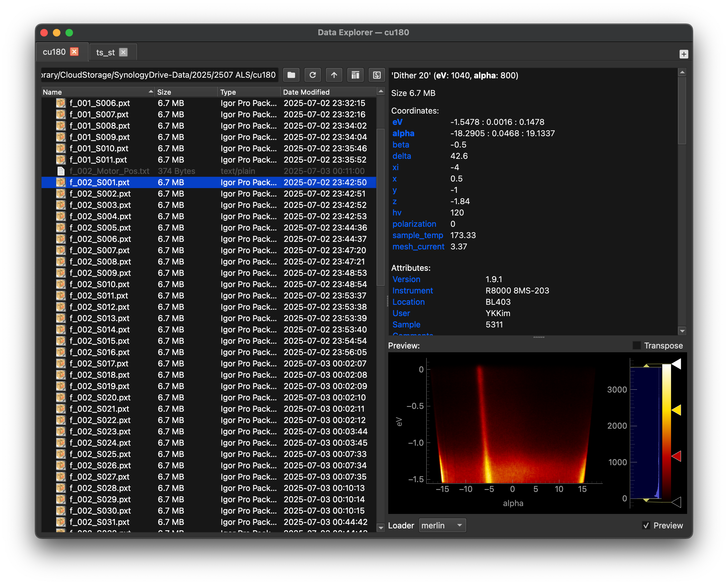728x585 pixels.
Task: Enable the Transpose checkbox
Action: point(636,345)
